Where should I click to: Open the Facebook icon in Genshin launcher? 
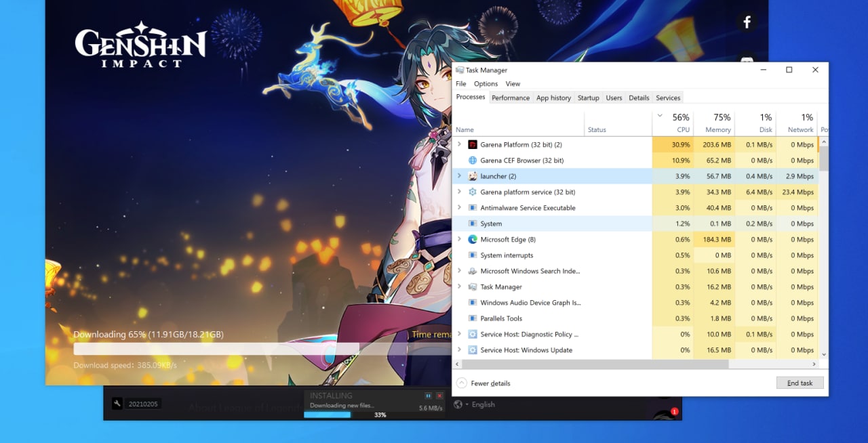pyautogui.click(x=747, y=22)
